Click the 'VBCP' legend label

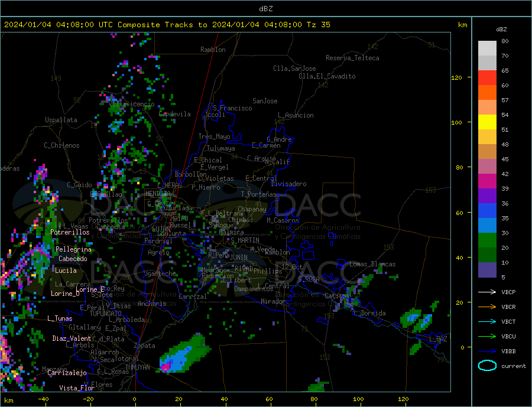pyautogui.click(x=508, y=292)
